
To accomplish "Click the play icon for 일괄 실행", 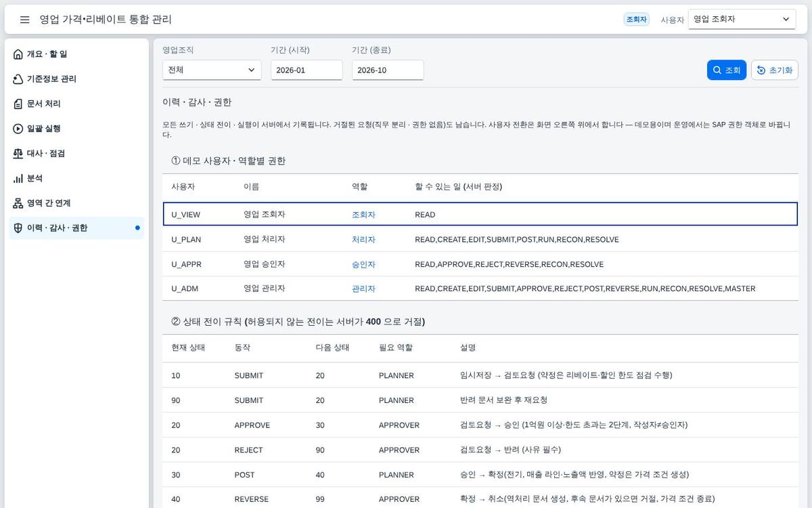I will coord(18,129).
